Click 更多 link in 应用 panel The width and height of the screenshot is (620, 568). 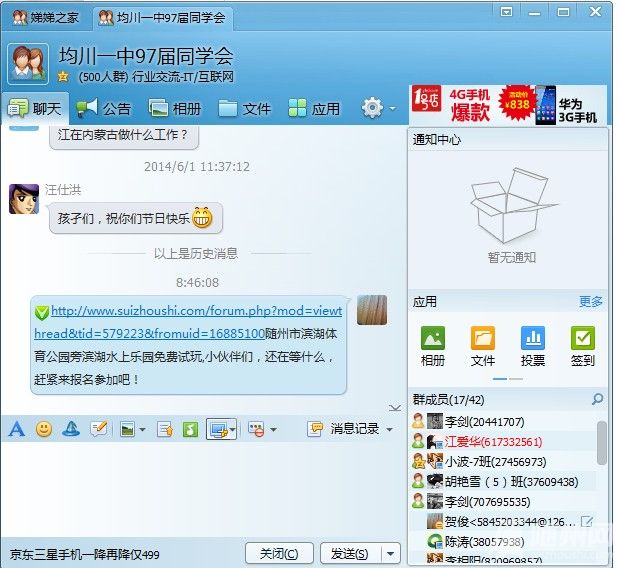tap(591, 301)
